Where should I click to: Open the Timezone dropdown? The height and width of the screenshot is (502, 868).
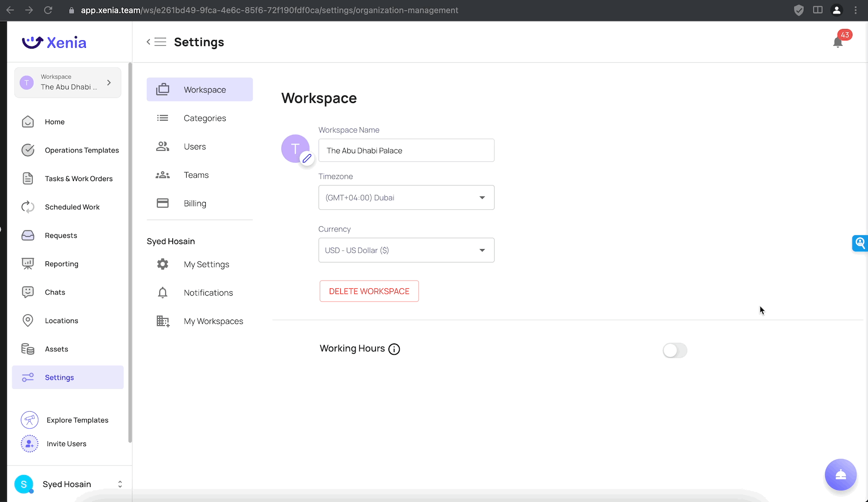pos(406,198)
